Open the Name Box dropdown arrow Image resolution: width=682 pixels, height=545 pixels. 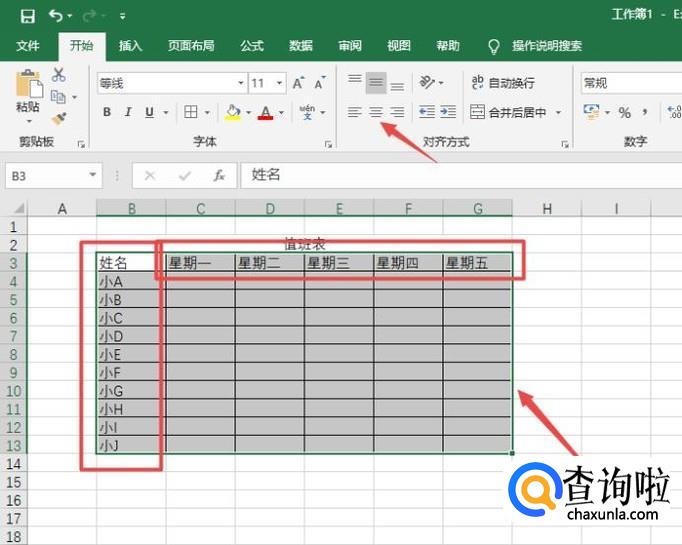tap(92, 175)
